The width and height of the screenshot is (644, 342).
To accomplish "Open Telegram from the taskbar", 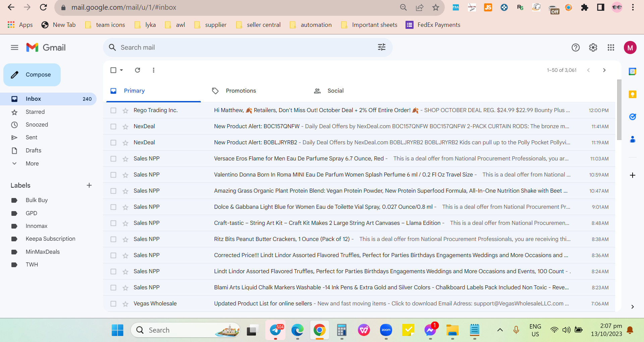I will click(x=276, y=330).
